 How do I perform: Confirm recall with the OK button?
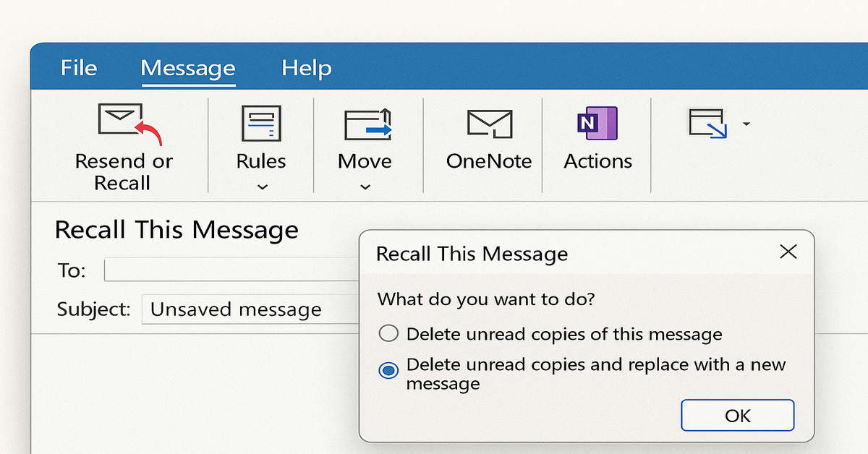tap(738, 416)
